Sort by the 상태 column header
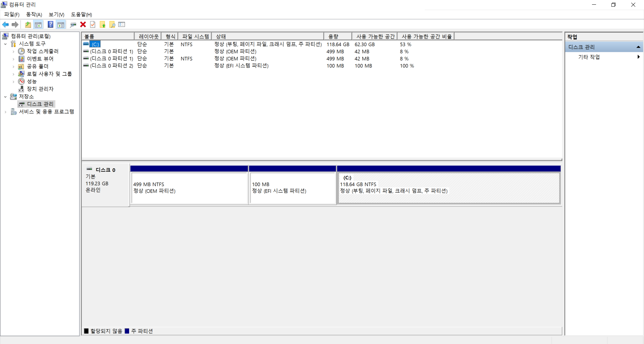The height and width of the screenshot is (344, 644). (x=268, y=36)
